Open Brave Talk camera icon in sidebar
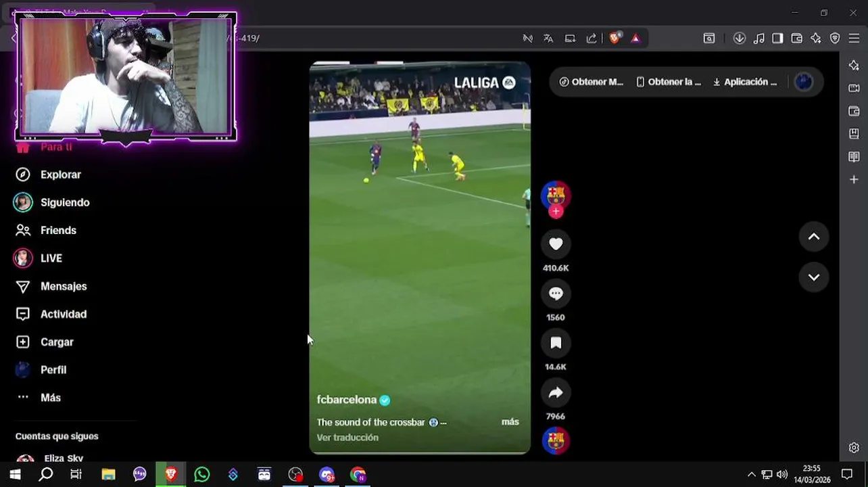Image resolution: width=868 pixels, height=487 pixels. [x=854, y=88]
